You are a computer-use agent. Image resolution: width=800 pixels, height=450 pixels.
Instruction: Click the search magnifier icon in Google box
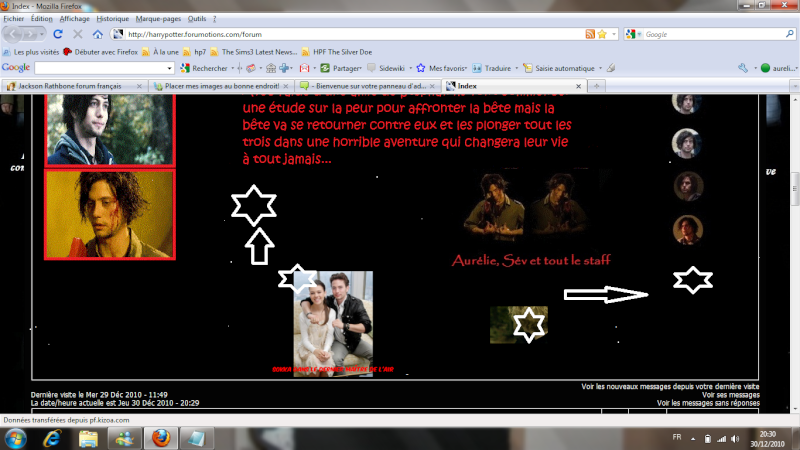tap(790, 34)
